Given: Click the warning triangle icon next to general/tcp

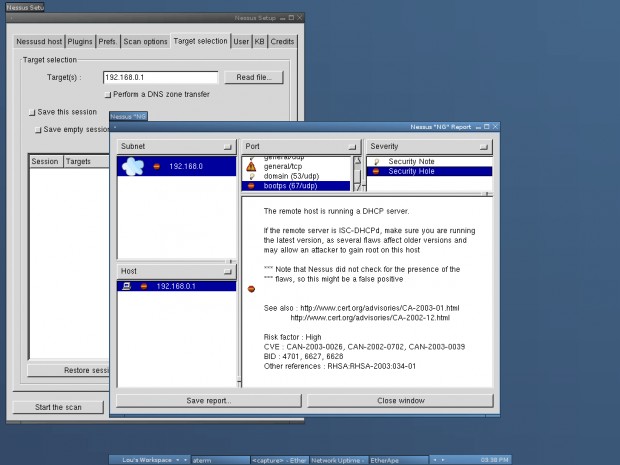Looking at the screenshot, I should (x=251, y=166).
